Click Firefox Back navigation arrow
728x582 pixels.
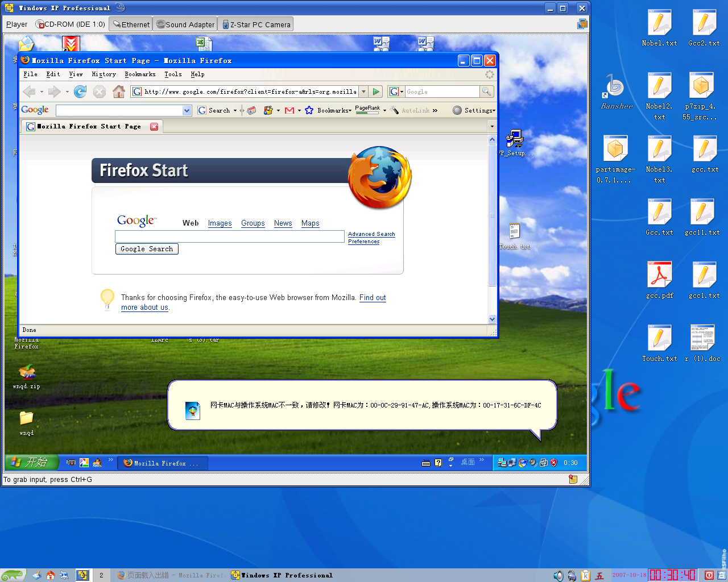pyautogui.click(x=29, y=92)
